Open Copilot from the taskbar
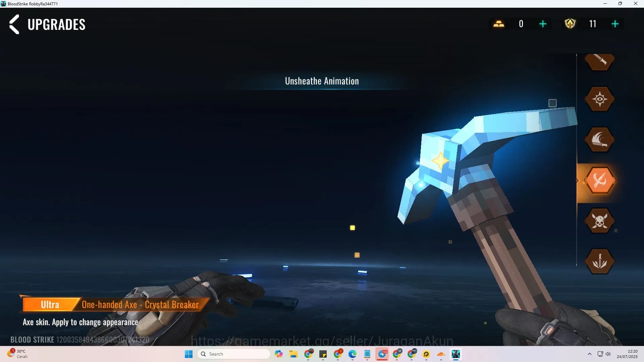644x362 pixels. coord(279,354)
